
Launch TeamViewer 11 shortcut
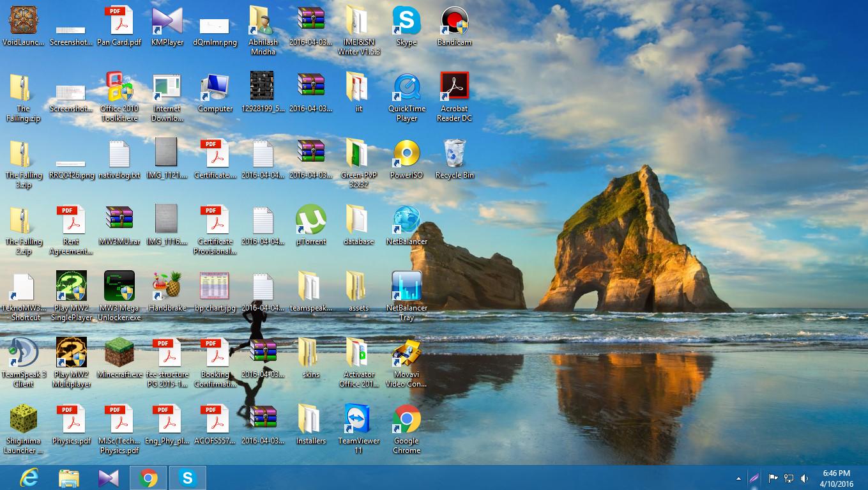tap(359, 429)
